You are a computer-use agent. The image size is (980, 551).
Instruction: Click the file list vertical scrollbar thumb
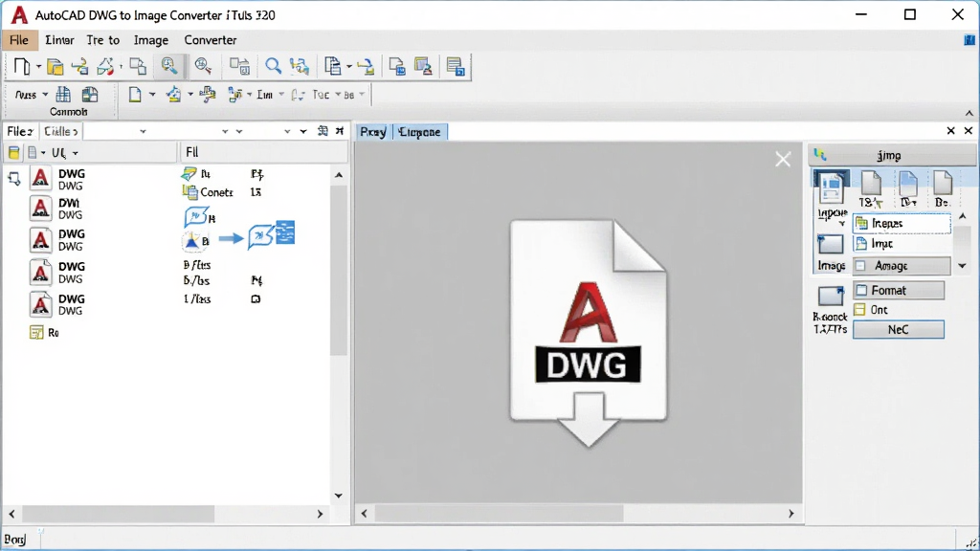coord(338,270)
